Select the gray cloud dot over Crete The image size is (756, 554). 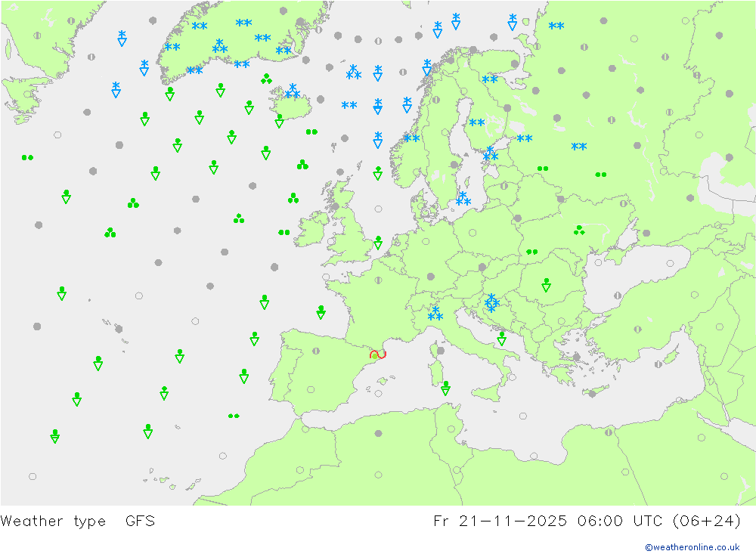pyautogui.click(x=593, y=394)
